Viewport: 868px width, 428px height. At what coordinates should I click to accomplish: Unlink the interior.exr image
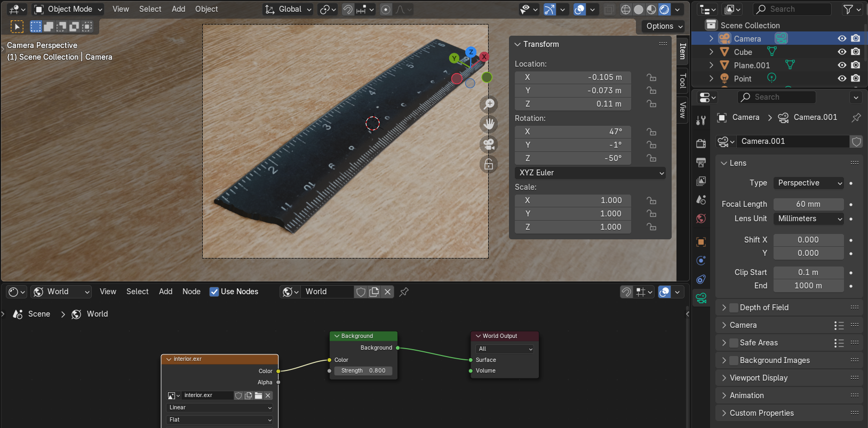[x=268, y=395]
